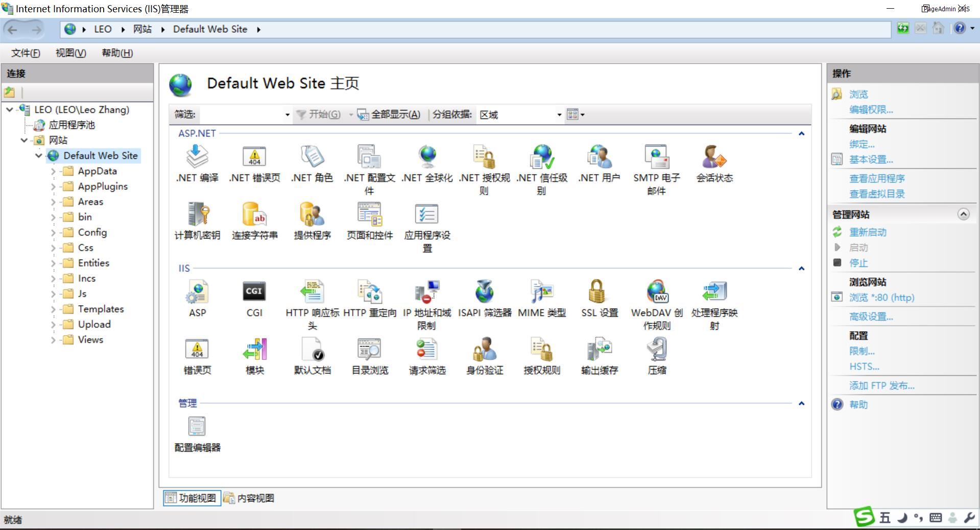Image resolution: width=980 pixels, height=530 pixels.
Task: Select 应用程序池 in the connections tree
Action: tap(71, 125)
